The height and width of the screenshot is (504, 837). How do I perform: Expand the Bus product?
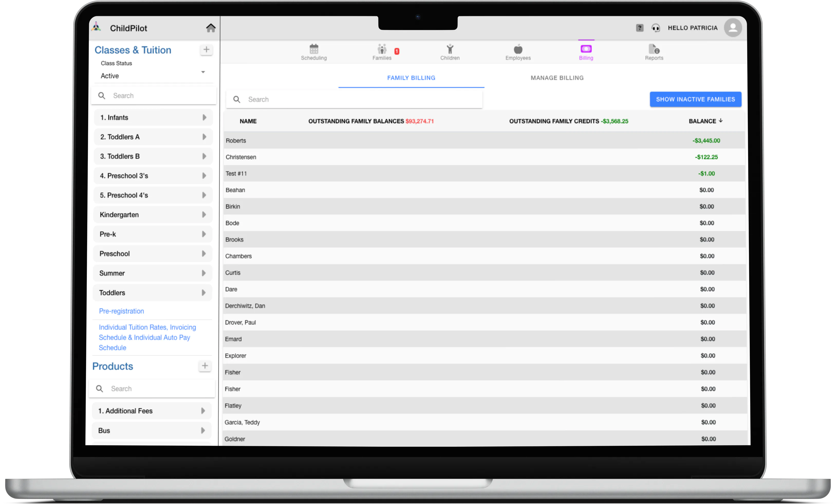pos(152,430)
